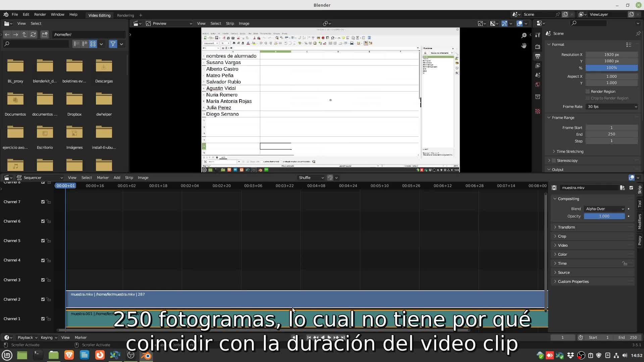Click the file browser refresh icon
This screenshot has height=362, width=644.
(33, 35)
